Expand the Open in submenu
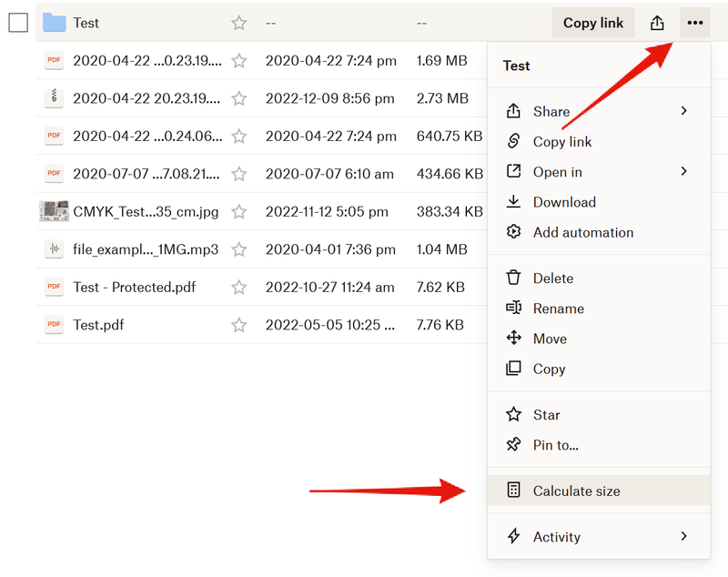 pyautogui.click(x=684, y=171)
